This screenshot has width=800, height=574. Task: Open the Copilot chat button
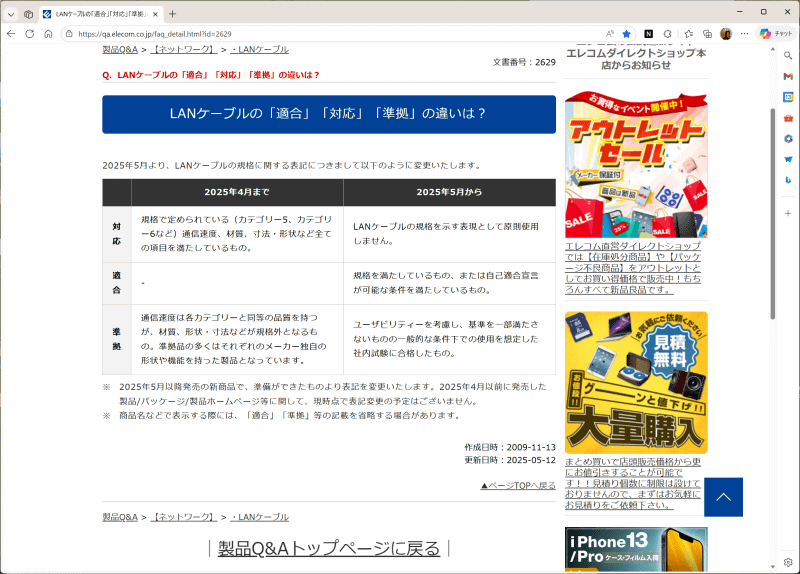coord(776,34)
